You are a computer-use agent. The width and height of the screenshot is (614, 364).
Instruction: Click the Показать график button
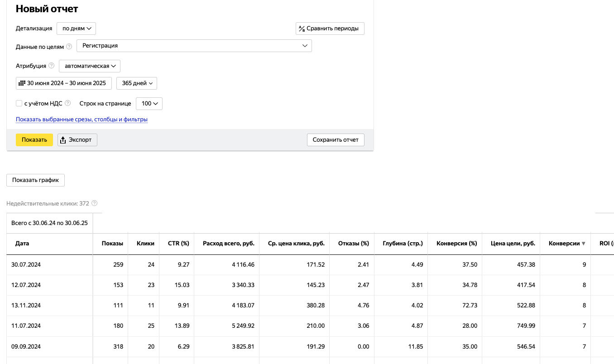[x=36, y=180]
